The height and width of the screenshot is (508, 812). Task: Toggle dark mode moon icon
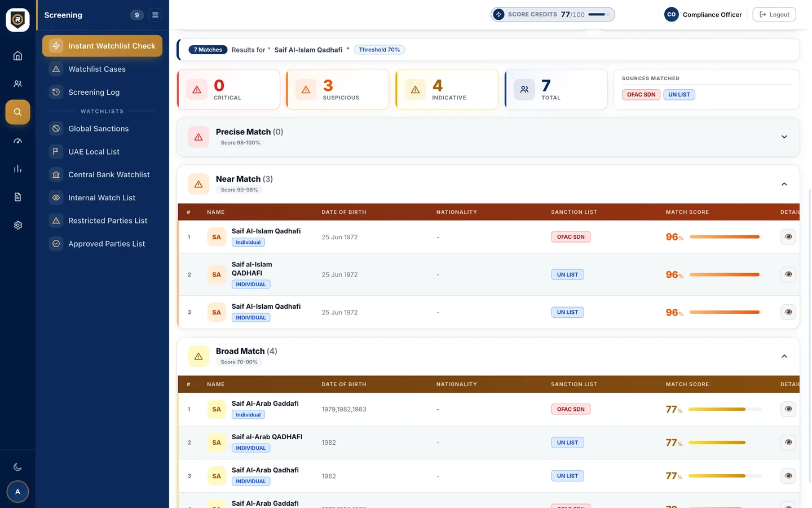point(17,467)
